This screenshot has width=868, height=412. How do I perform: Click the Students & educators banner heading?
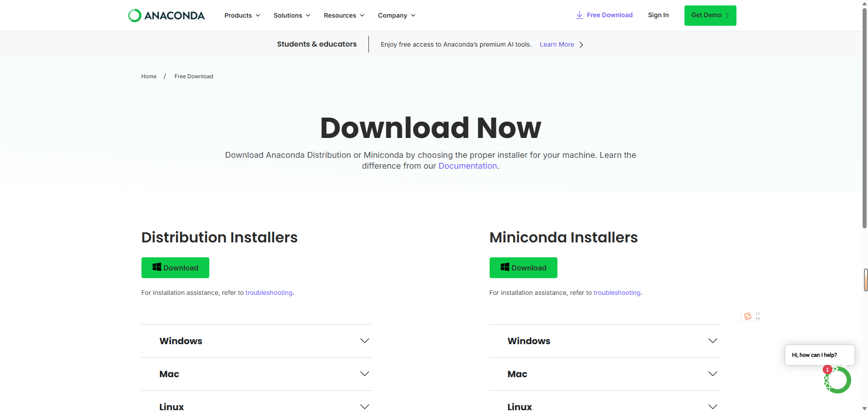[x=317, y=44]
